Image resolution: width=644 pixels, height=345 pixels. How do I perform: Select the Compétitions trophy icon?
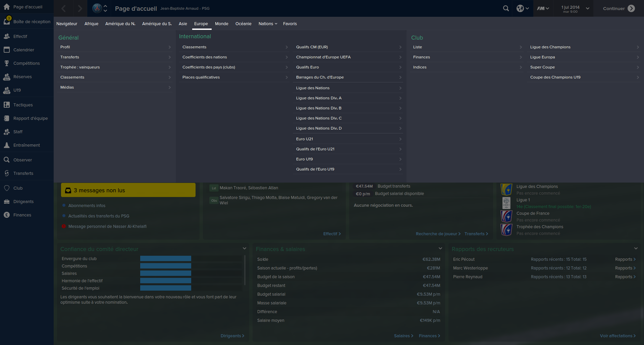7,63
